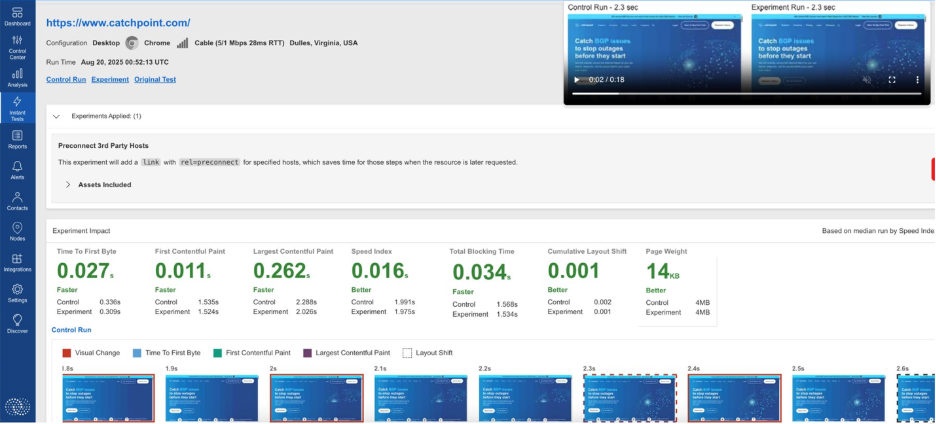936x424 pixels.
Task: Open the Reports sidebar icon
Action: click(17, 136)
